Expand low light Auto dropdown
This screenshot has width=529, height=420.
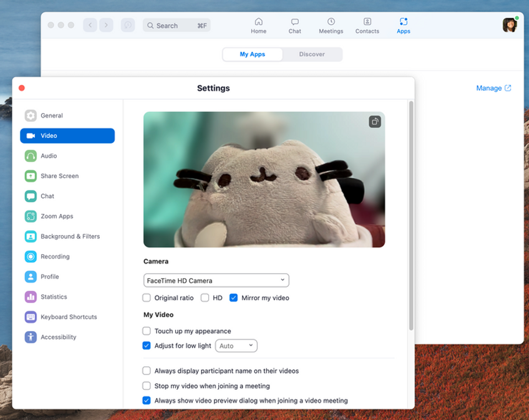pyautogui.click(x=236, y=346)
